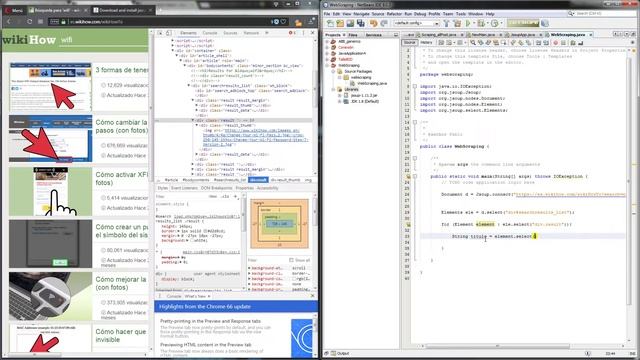
Task: Select JsoupApp.java editor tab
Action: tap(523, 35)
